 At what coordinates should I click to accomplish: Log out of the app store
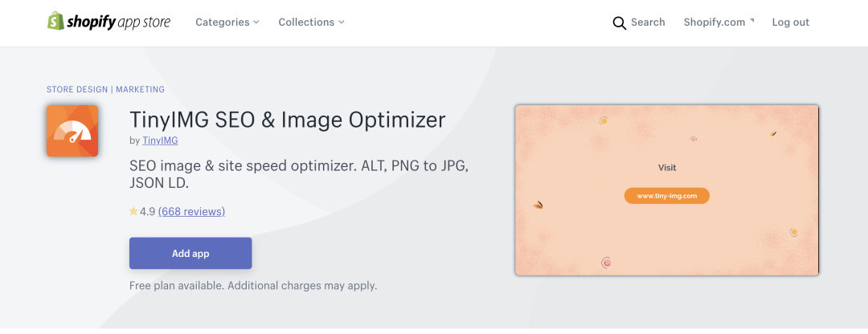(791, 22)
